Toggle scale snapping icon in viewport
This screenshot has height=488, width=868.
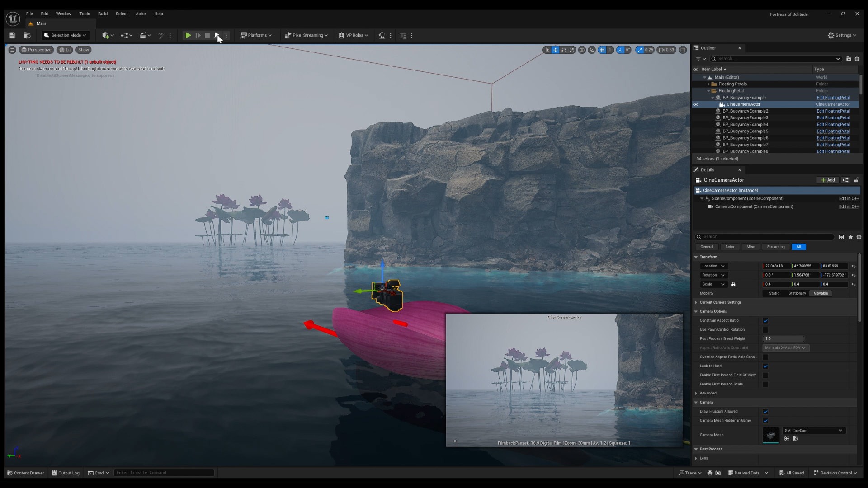tap(640, 50)
